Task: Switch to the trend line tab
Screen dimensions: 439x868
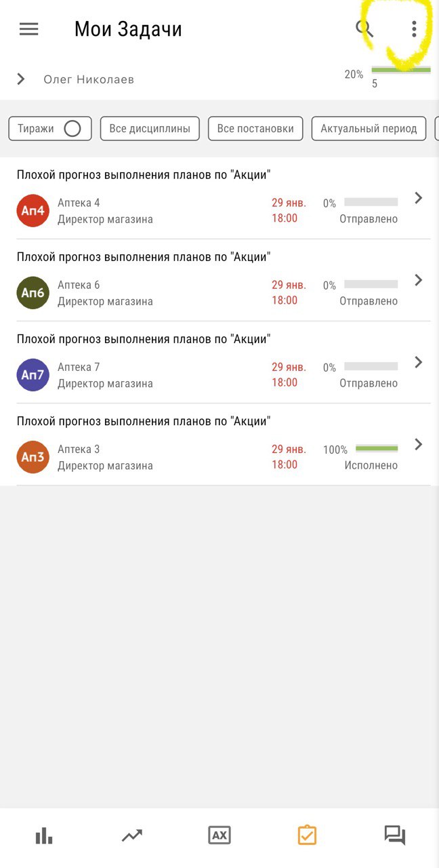Action: 131,835
